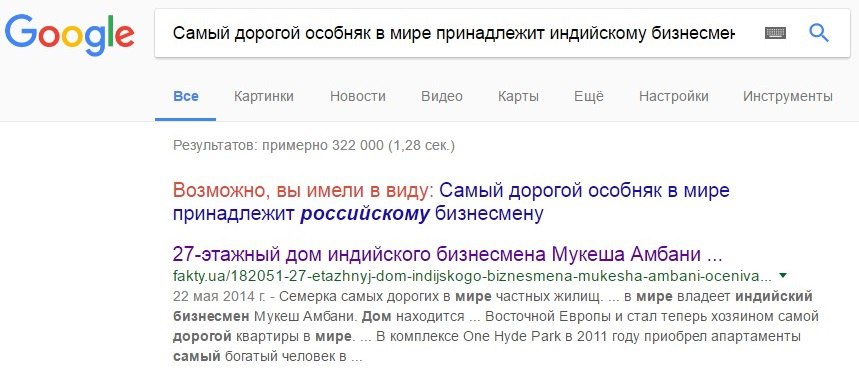
Task: Click the 'Результатов: примерно 322 000' stats text
Action: (x=314, y=146)
